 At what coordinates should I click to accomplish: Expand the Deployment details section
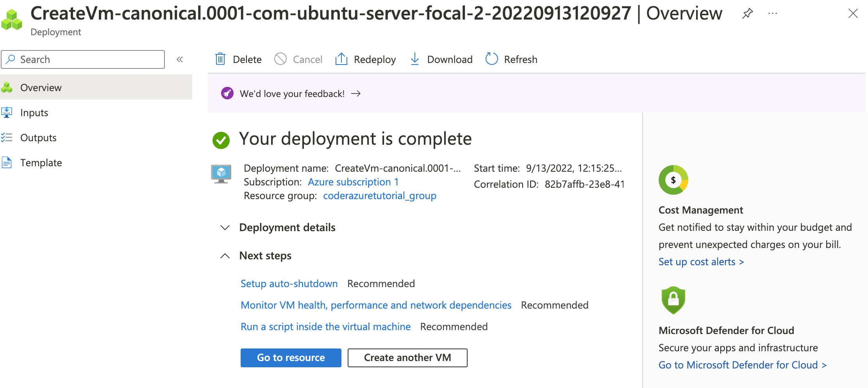coord(225,228)
